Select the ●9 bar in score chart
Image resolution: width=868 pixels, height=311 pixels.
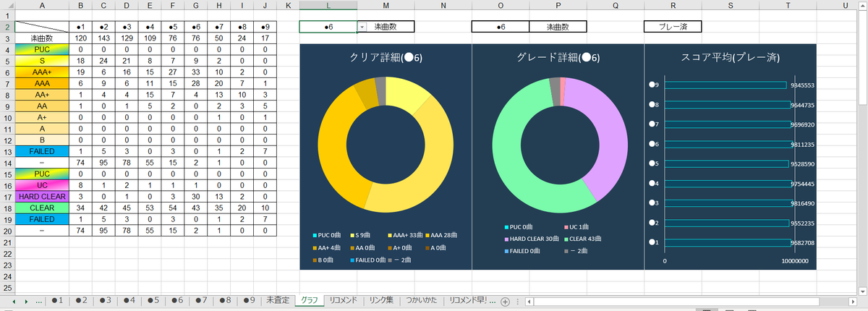coord(726,85)
